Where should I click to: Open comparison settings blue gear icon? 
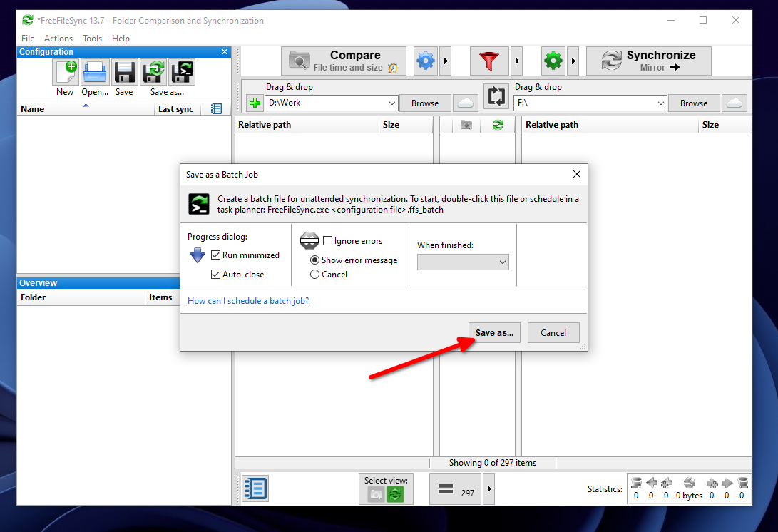tap(425, 61)
